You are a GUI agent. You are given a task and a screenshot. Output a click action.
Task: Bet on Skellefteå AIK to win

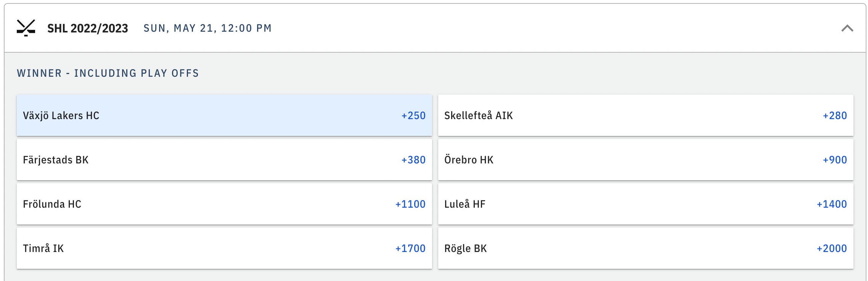645,115
